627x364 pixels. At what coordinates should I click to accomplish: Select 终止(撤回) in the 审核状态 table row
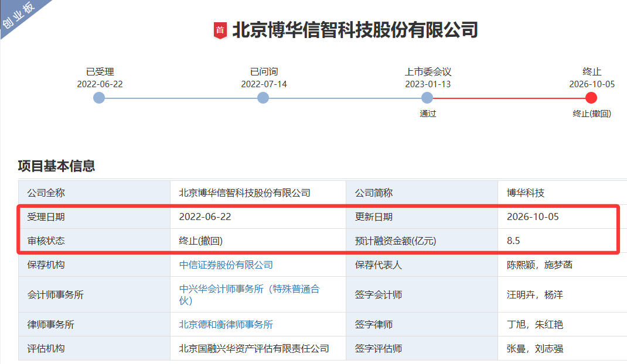click(201, 241)
